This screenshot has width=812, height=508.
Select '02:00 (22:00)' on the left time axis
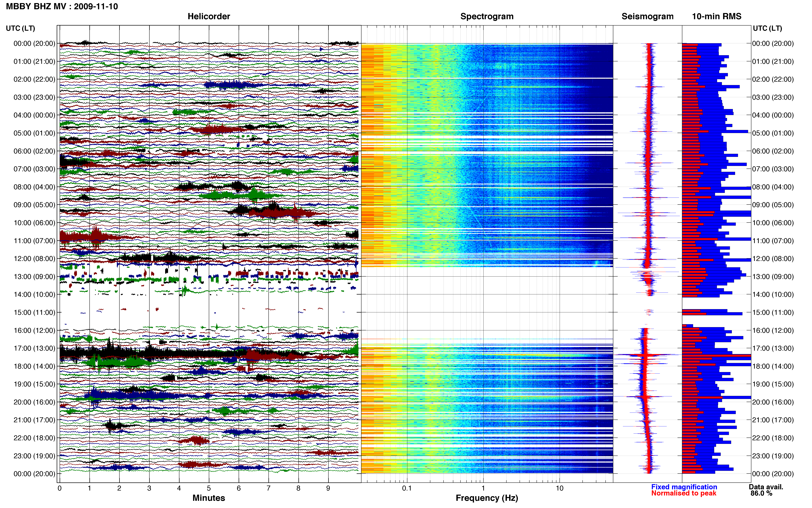coord(34,79)
